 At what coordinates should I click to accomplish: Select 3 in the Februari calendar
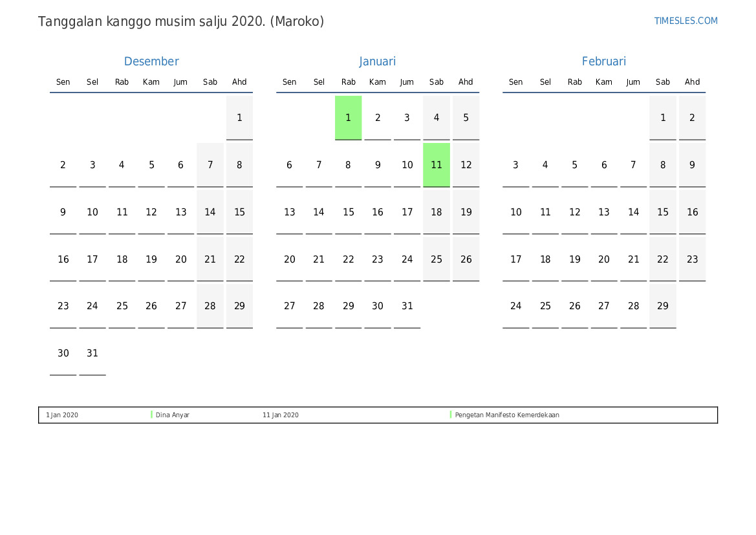coord(516,165)
